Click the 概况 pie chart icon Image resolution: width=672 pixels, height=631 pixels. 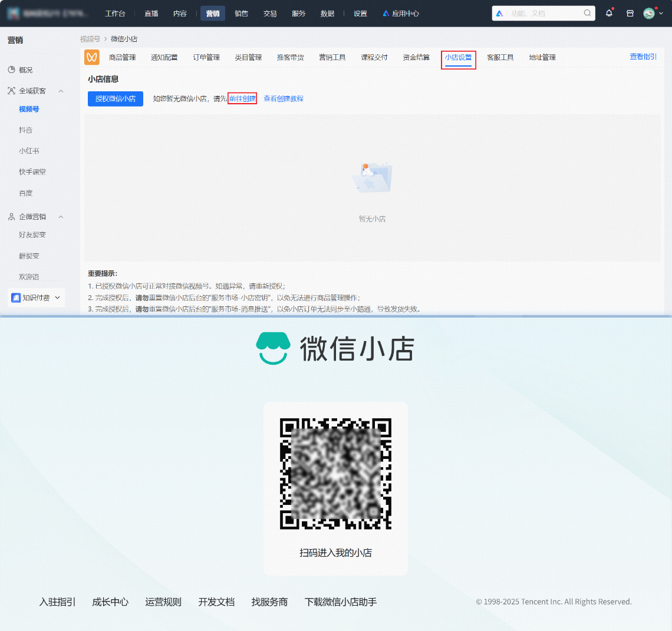pos(12,70)
